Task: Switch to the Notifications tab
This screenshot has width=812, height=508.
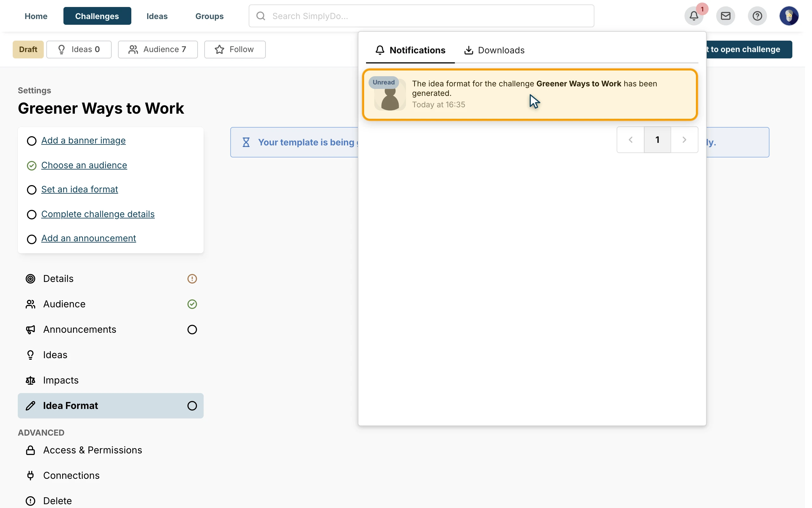Action: pos(410,50)
